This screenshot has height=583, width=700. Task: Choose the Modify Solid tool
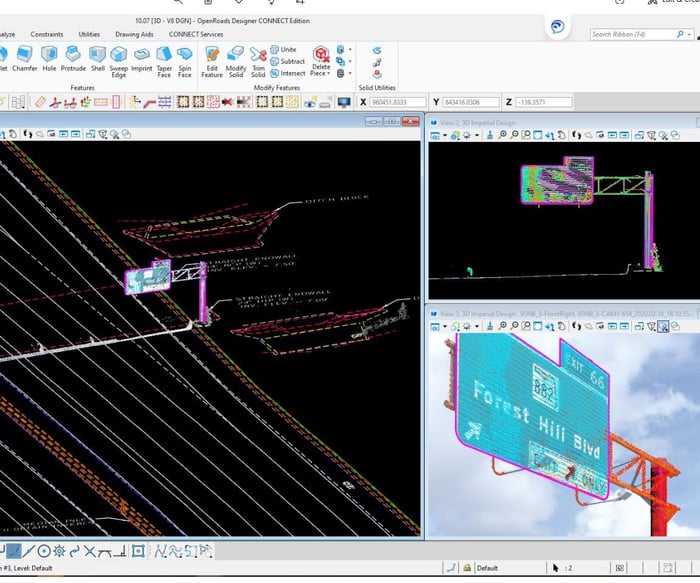235,62
